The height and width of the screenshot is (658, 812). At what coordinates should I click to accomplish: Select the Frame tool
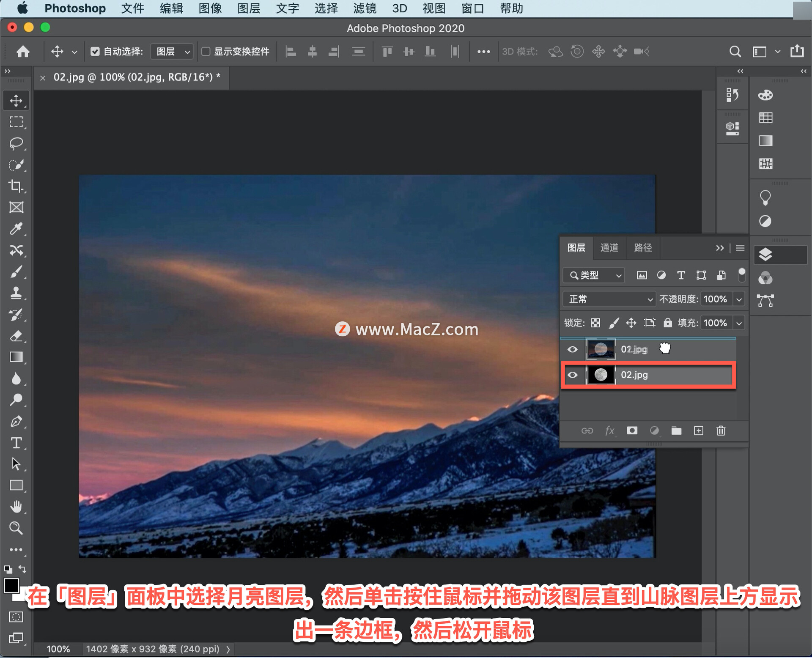(16, 208)
